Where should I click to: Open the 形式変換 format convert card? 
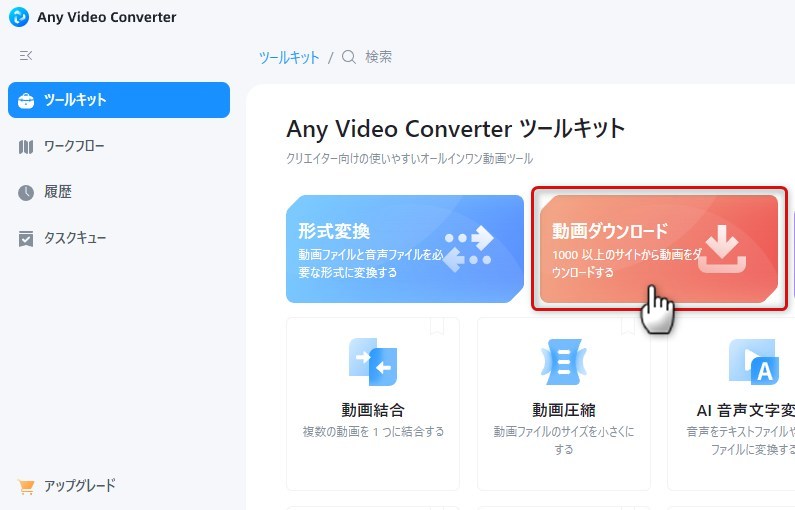[x=405, y=249]
